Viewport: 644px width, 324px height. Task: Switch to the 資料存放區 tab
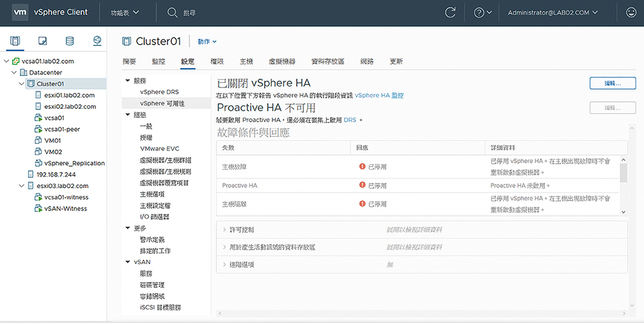click(x=328, y=61)
